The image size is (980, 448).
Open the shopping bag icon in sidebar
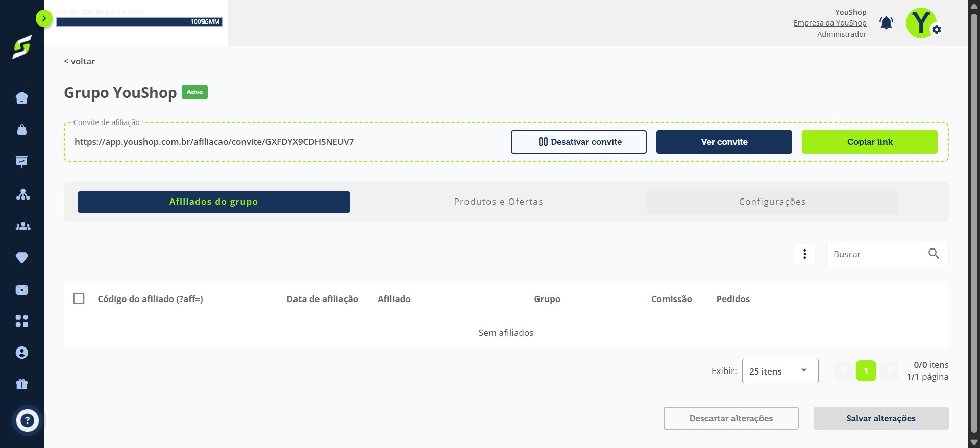(x=22, y=130)
